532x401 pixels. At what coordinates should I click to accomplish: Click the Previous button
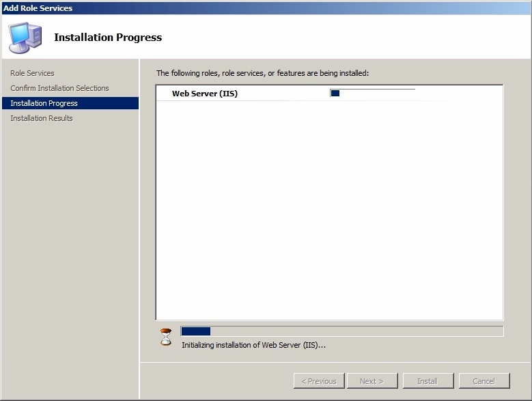click(319, 381)
